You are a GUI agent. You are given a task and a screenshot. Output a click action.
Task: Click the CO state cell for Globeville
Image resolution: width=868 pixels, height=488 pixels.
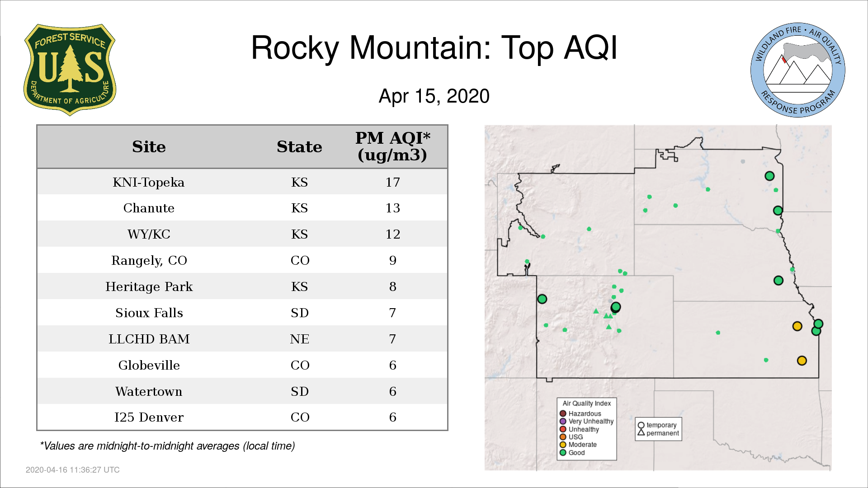tap(299, 365)
